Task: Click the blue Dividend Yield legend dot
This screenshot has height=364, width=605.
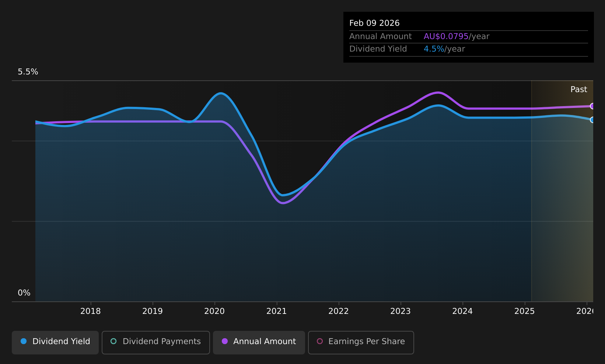Action: pos(24,341)
